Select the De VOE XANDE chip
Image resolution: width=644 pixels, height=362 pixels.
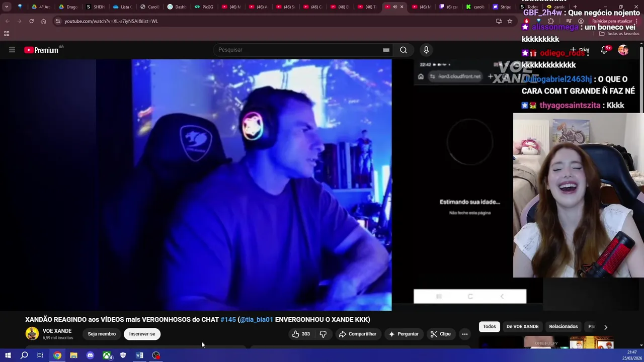point(522,326)
